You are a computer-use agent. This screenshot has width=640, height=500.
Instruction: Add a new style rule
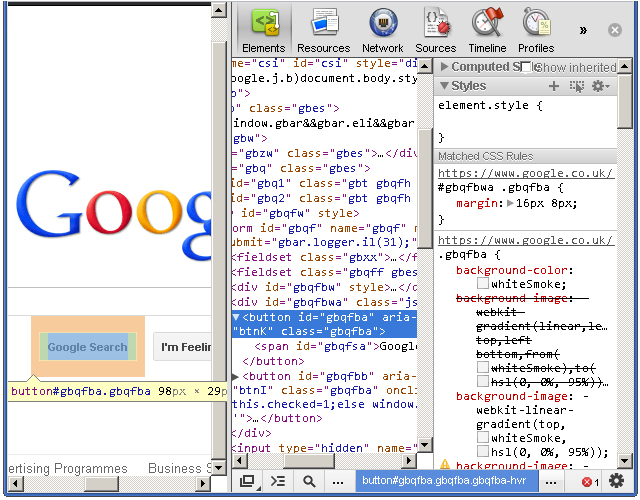point(554,86)
